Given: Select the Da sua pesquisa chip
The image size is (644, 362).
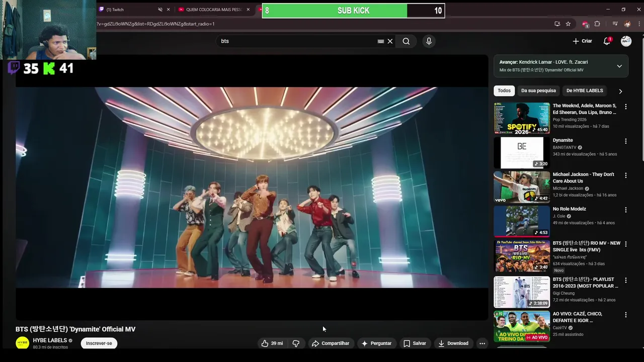Looking at the screenshot, I should [x=538, y=90].
